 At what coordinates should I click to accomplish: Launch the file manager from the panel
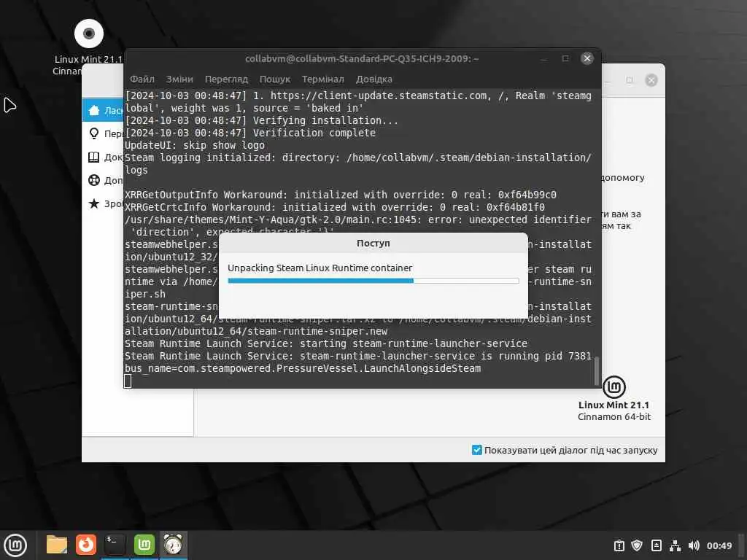tap(57, 545)
